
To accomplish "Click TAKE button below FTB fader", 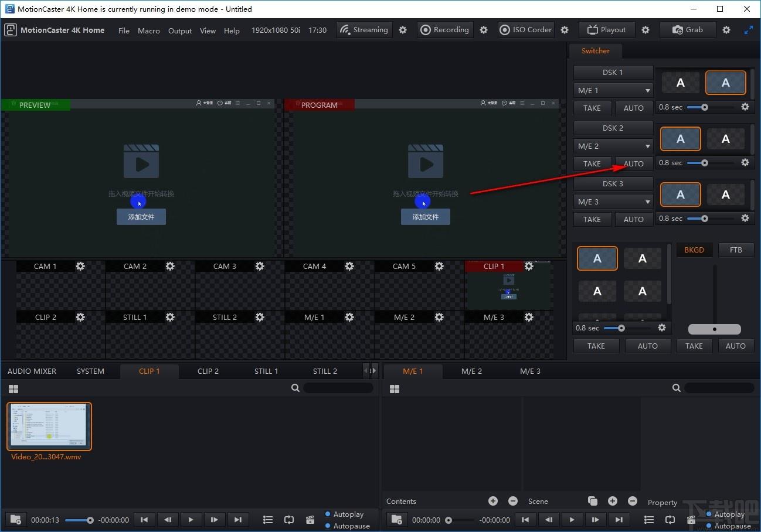I will [694, 346].
